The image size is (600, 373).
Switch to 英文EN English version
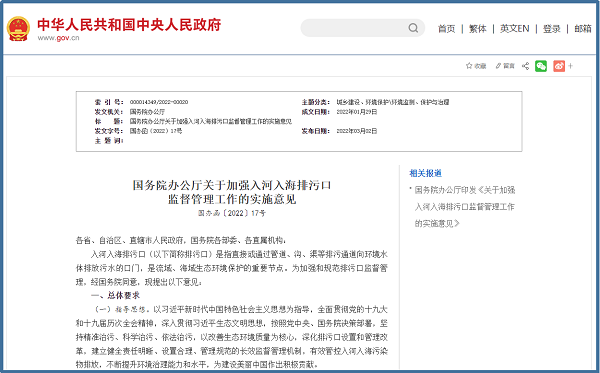pos(514,29)
